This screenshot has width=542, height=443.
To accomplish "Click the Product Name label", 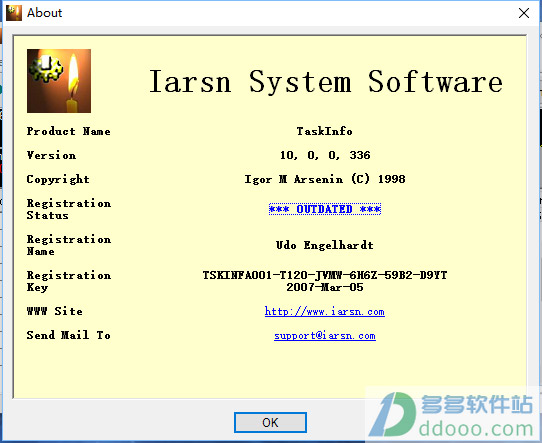I will click(68, 131).
